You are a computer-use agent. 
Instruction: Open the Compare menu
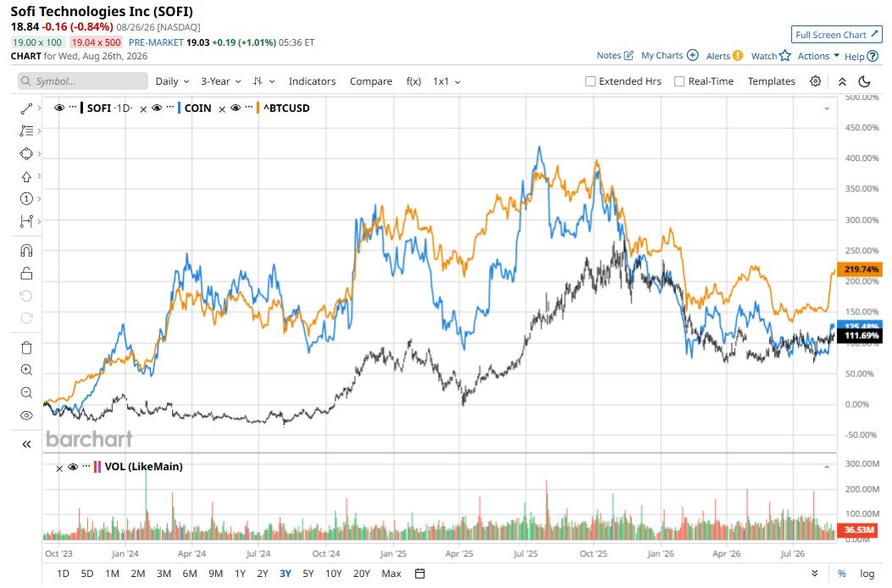(x=371, y=81)
